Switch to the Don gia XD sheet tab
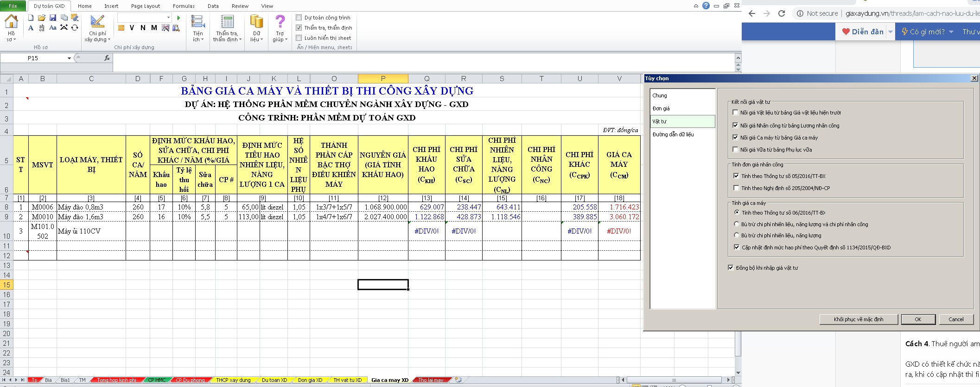980x387 pixels. tap(310, 380)
